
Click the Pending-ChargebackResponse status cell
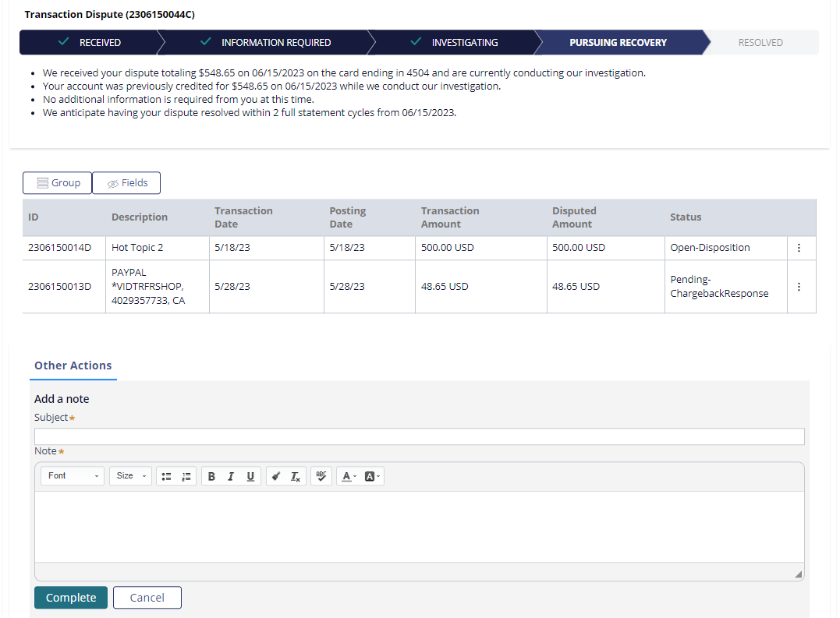[x=726, y=287]
